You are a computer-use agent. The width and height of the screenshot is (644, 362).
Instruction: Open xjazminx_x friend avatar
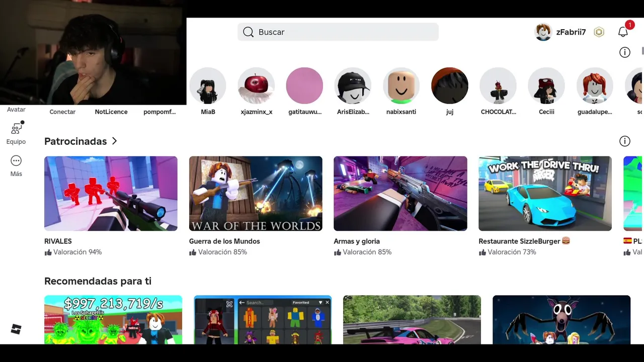[257, 86]
